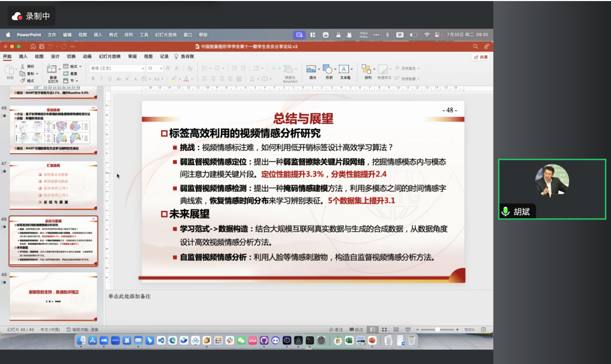Open the New Slide dropdown arrow

coord(60,70)
